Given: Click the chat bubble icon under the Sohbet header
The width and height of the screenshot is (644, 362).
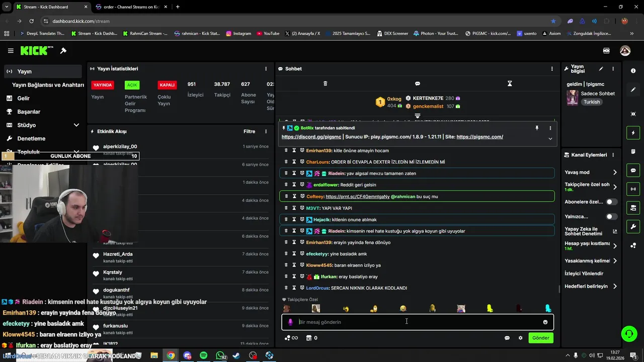Looking at the screenshot, I should 418,83.
